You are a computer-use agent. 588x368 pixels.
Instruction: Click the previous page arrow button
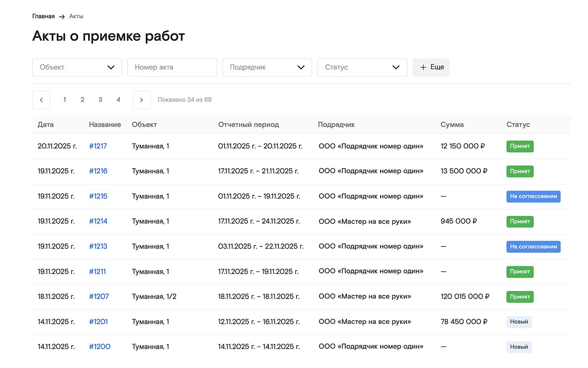[x=41, y=100]
